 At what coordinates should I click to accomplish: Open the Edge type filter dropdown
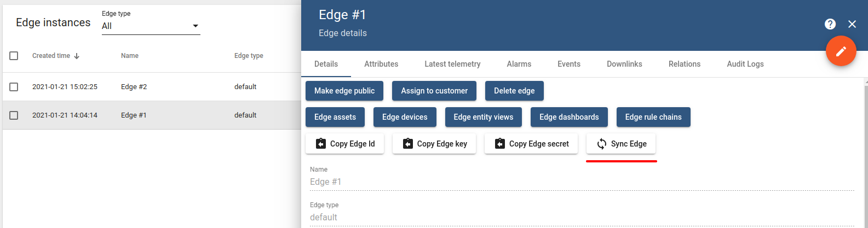(x=151, y=26)
